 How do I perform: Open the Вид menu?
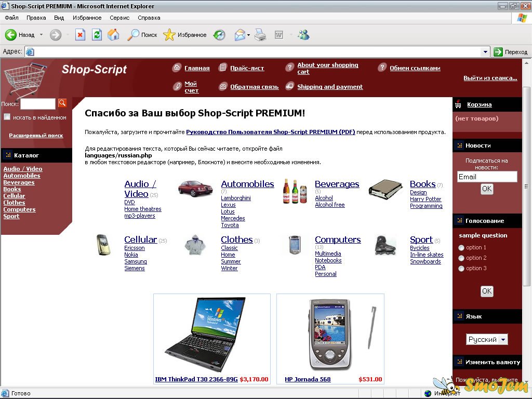point(59,18)
